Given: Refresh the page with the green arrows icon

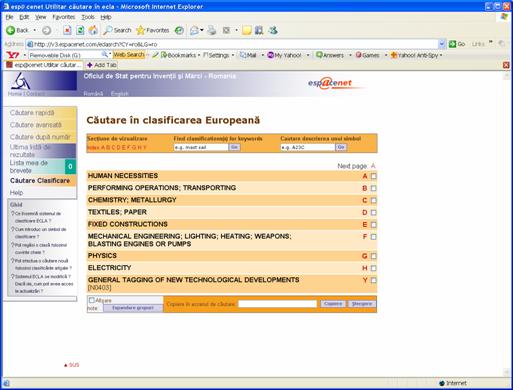Looking at the screenshot, I should 80,30.
